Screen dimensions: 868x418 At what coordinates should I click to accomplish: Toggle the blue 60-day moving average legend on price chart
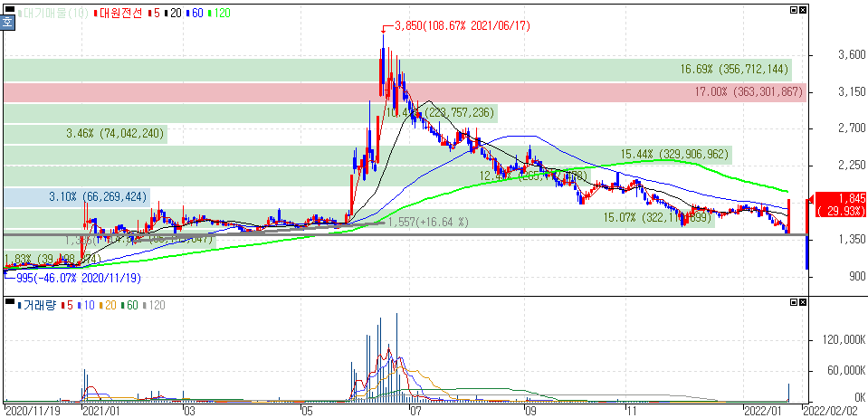click(x=196, y=12)
